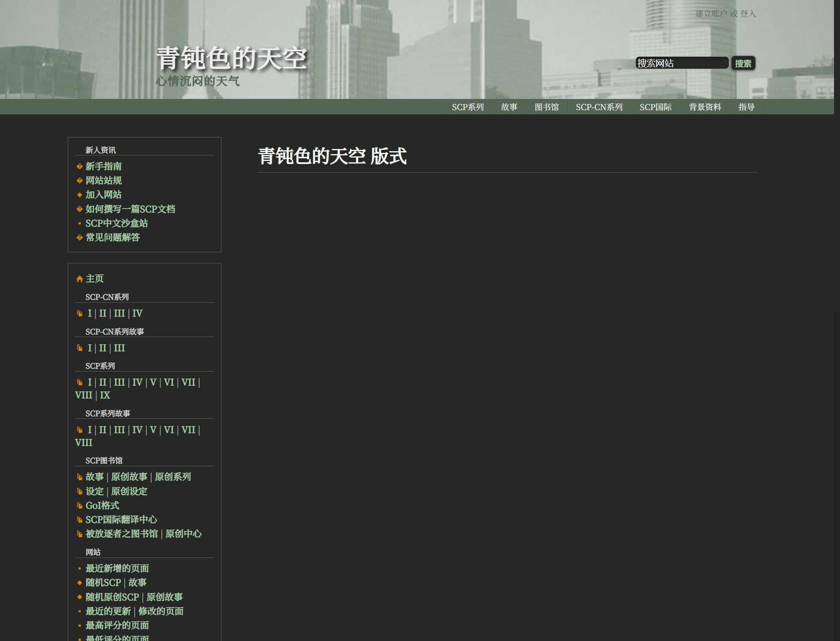Image resolution: width=840 pixels, height=641 pixels.
Task: Expand the SCP-CN系列 top bar dropdown
Action: 599,107
